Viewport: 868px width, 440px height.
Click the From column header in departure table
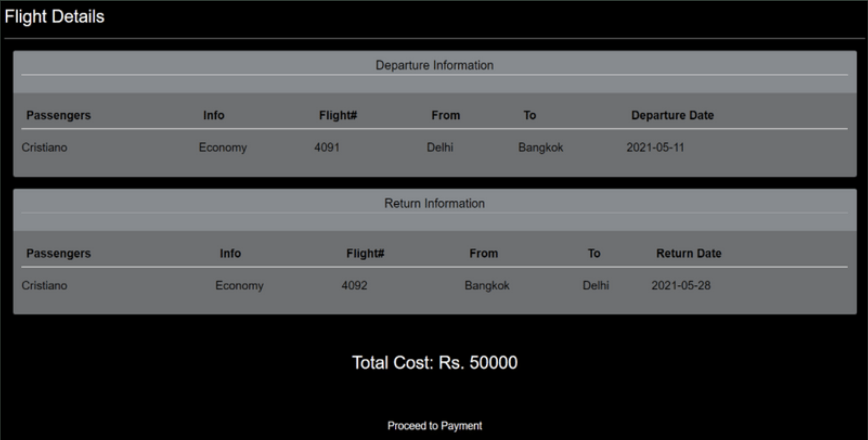coord(446,115)
